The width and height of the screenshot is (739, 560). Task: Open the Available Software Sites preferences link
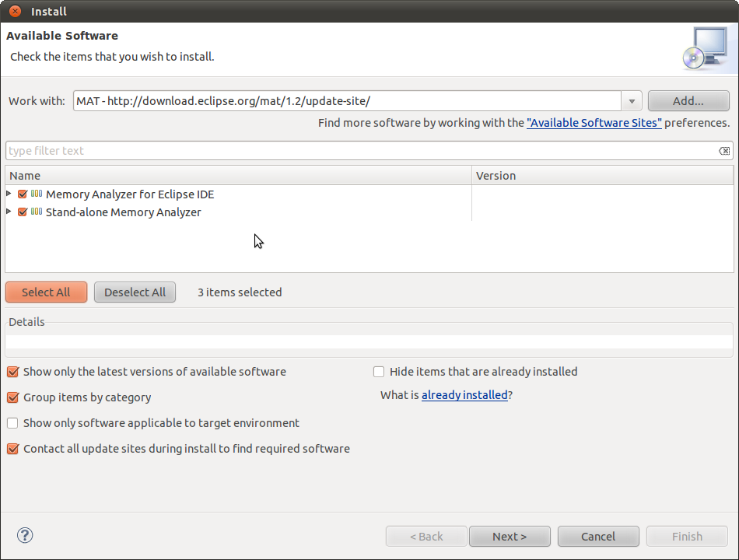594,123
